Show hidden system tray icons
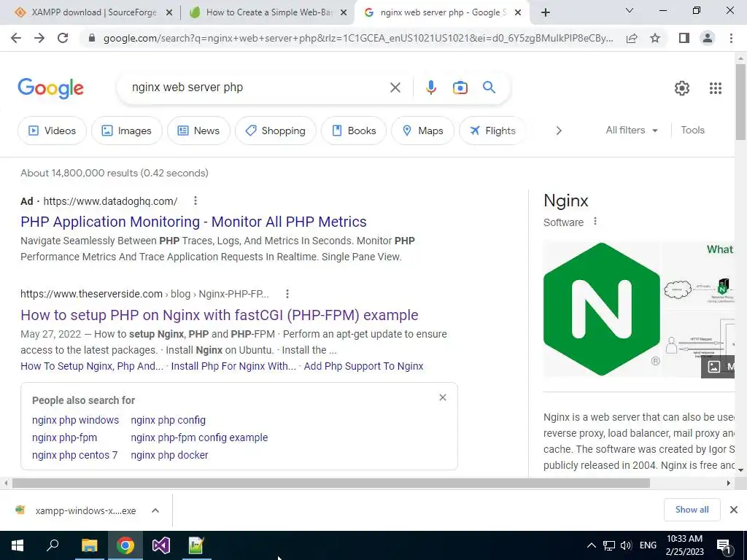 [x=591, y=545]
